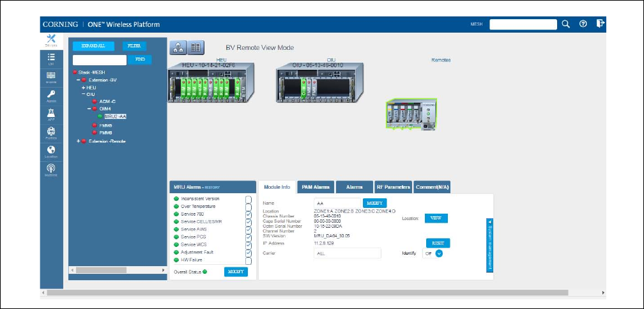The height and width of the screenshot is (309, 644).
Task: Click the search magnifier icon in header
Action: (566, 24)
